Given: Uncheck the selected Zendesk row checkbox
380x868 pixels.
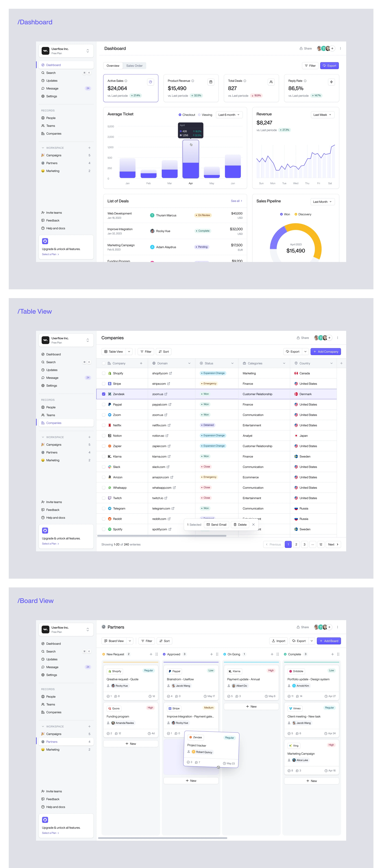Looking at the screenshot, I should point(104,394).
